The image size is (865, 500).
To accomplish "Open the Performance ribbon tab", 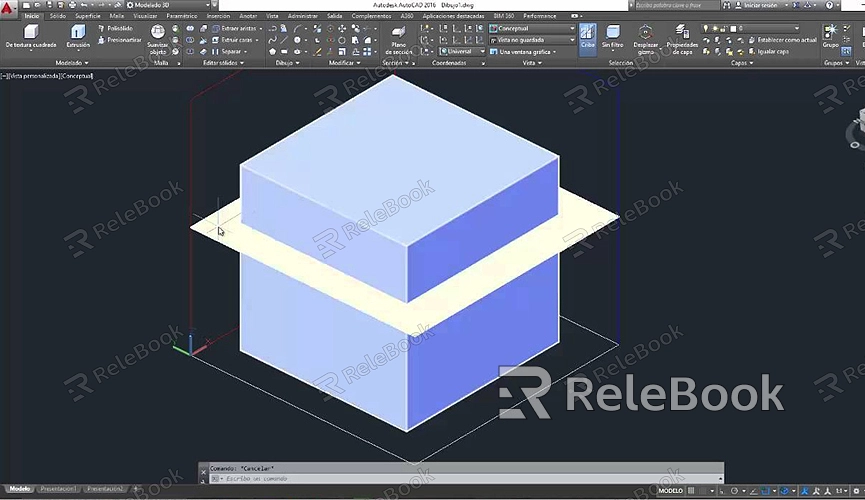I will pyautogui.click(x=540, y=16).
